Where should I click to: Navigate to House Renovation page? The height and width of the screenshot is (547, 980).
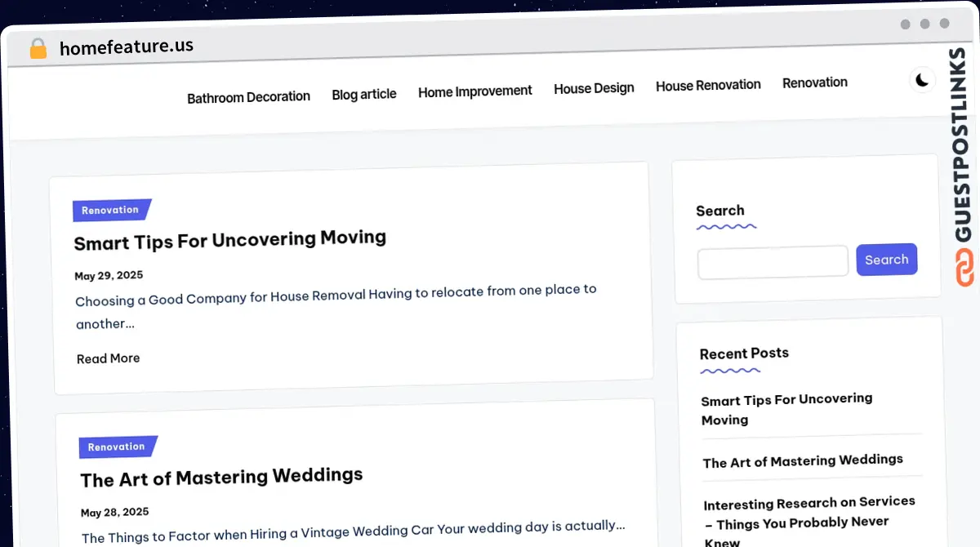(708, 85)
